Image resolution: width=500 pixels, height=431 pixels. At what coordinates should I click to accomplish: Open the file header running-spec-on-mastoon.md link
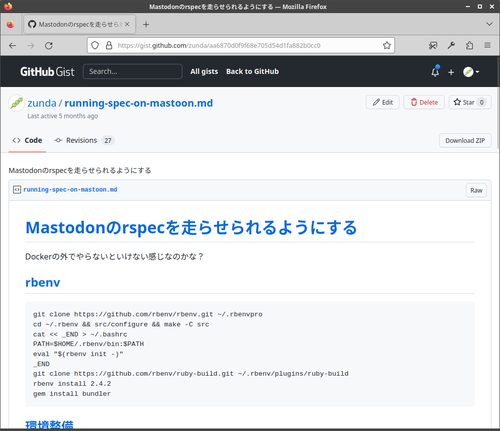[70, 190]
